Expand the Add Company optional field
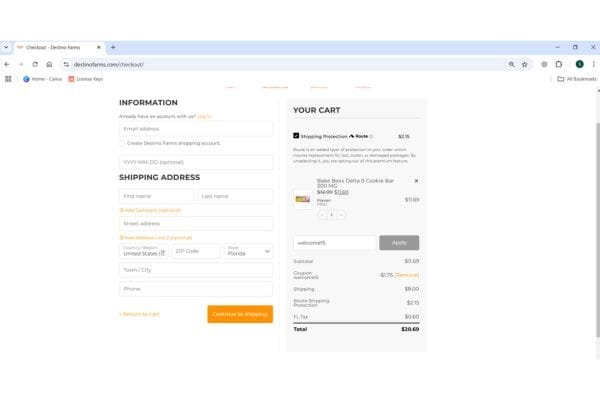The height and width of the screenshot is (400, 600). tap(150, 210)
